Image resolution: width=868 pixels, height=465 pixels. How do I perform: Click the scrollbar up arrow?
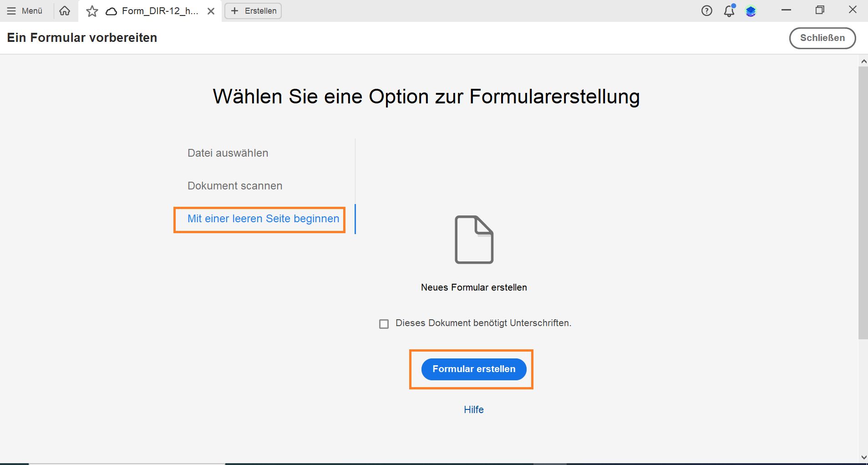pyautogui.click(x=863, y=61)
